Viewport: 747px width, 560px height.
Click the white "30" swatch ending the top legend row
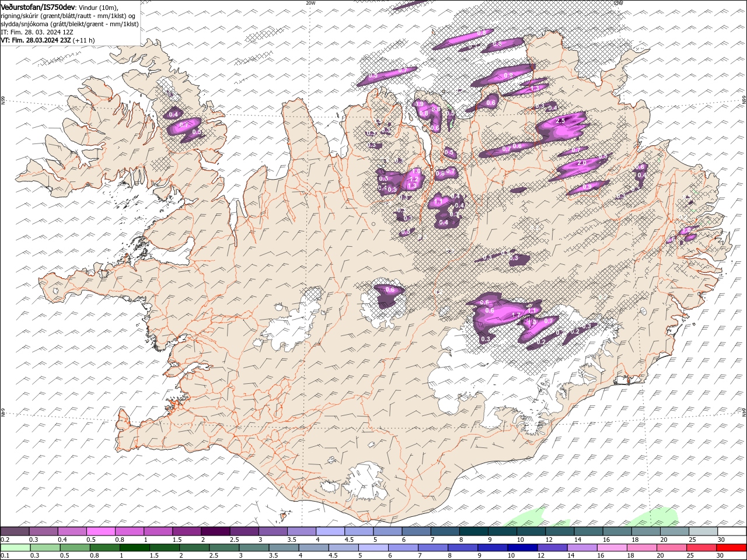pyautogui.click(x=731, y=531)
